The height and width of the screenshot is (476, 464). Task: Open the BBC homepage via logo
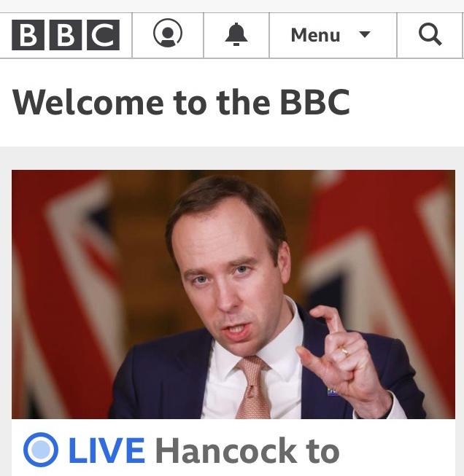point(66,35)
